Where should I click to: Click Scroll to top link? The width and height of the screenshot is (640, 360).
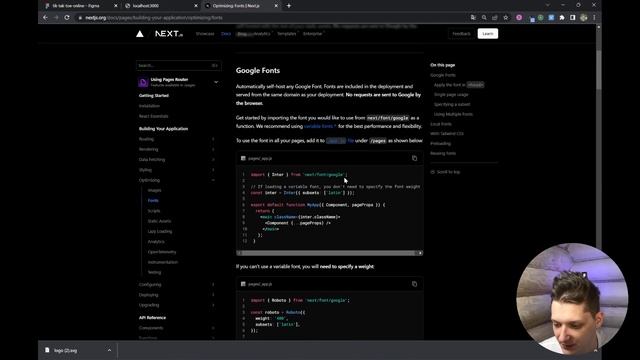coord(445,172)
